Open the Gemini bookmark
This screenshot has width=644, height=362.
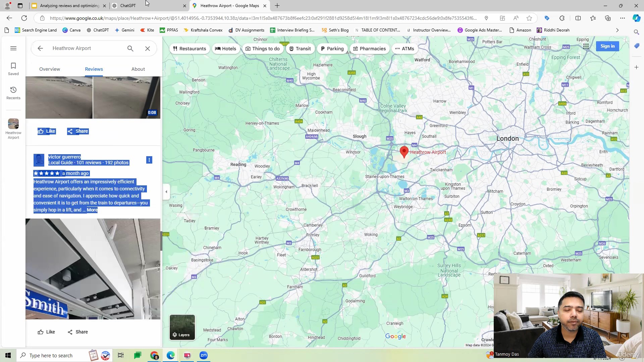pos(124,30)
